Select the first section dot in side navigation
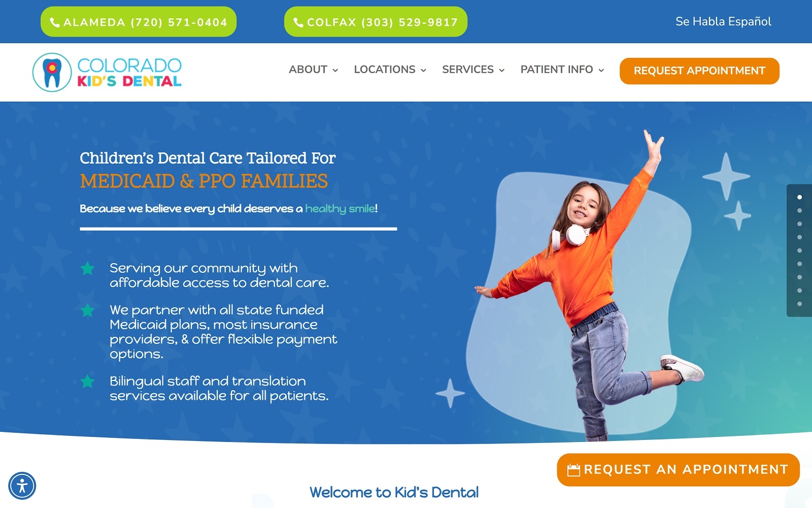The width and height of the screenshot is (812, 508). pos(799,197)
